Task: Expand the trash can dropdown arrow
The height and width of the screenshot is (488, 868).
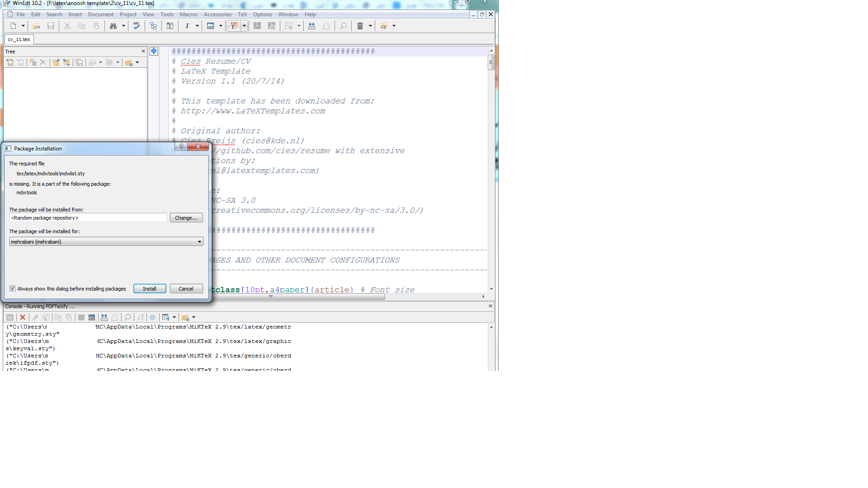Action: point(370,26)
